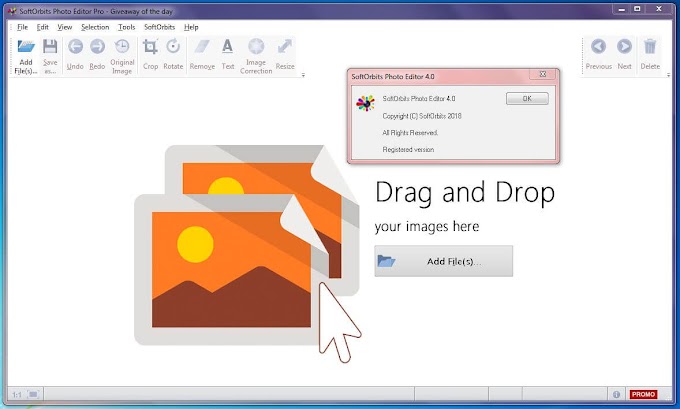This screenshot has height=409, width=680.
Task: Click the "Drag and Drop" heading
Action: (464, 193)
